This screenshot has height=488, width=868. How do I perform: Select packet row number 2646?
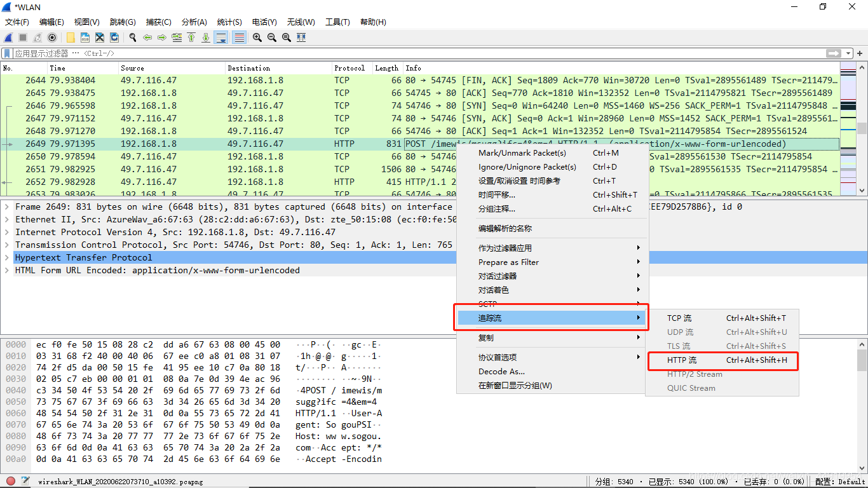[419, 105]
